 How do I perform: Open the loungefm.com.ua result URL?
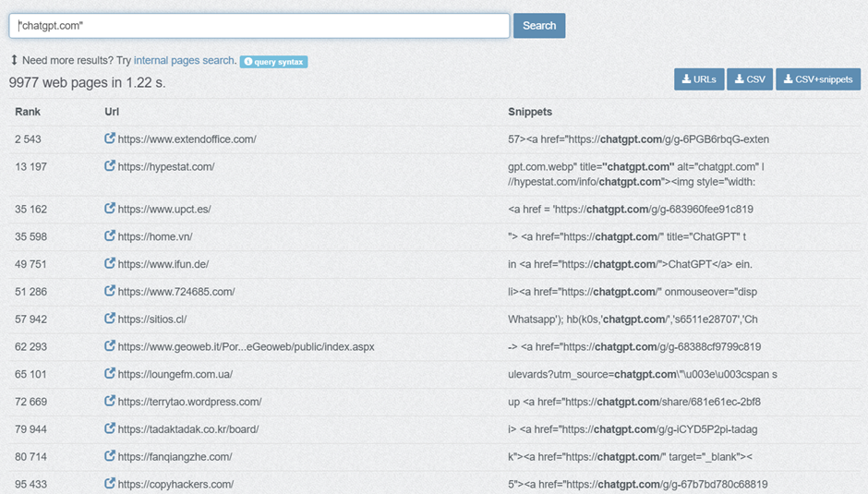[175, 375]
